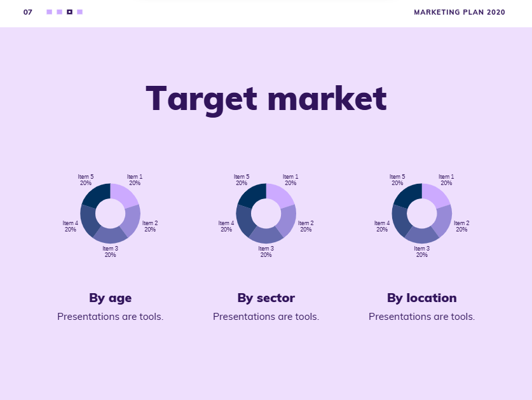
Task: Click the MARKETING PLAN 2020 header text
Action: 460,12
